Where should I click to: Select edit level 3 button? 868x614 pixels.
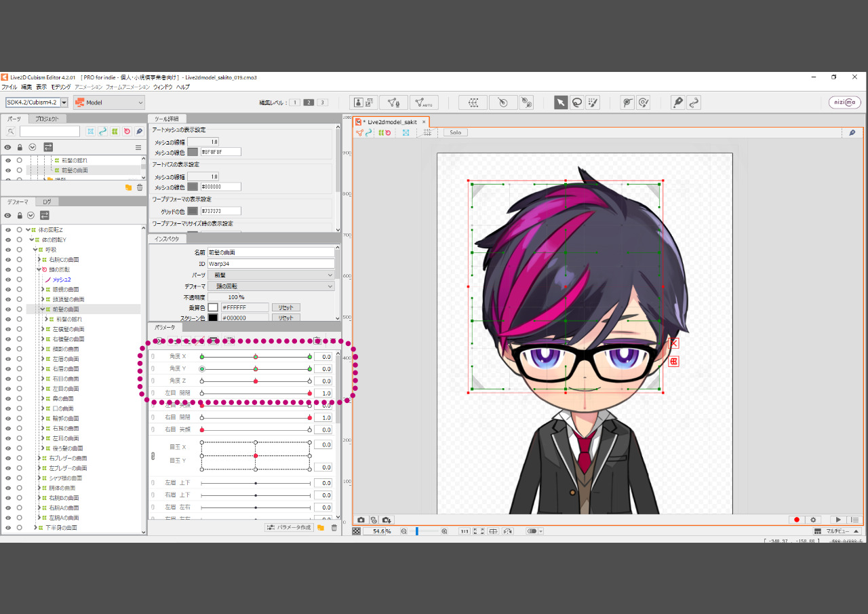coord(323,102)
